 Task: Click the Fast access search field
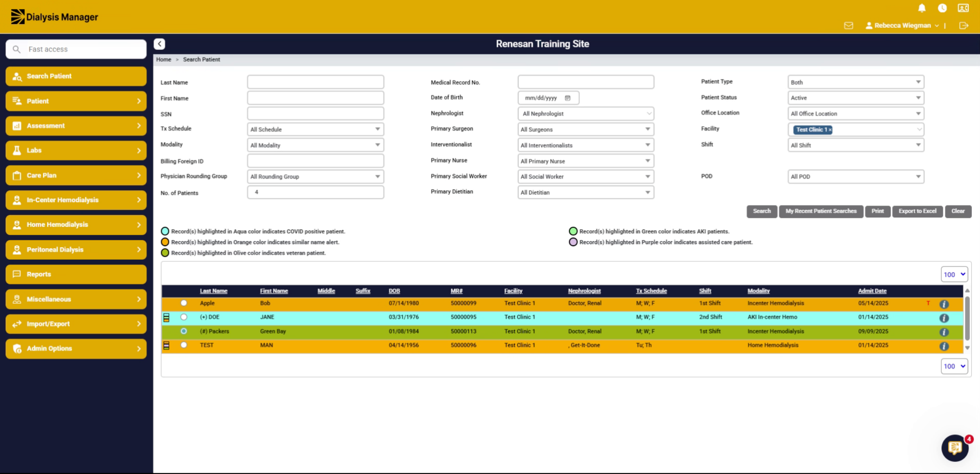coord(76,49)
